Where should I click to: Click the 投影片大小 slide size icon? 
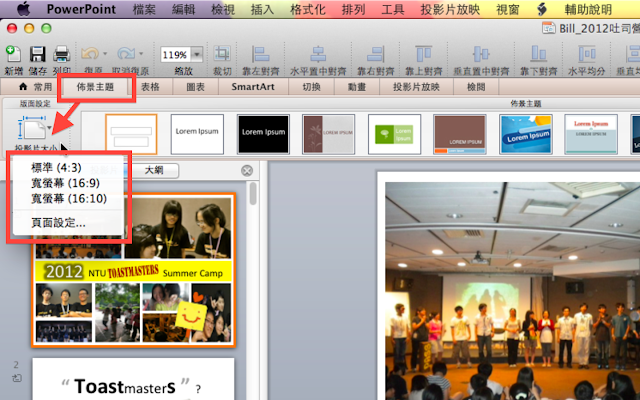(x=33, y=129)
